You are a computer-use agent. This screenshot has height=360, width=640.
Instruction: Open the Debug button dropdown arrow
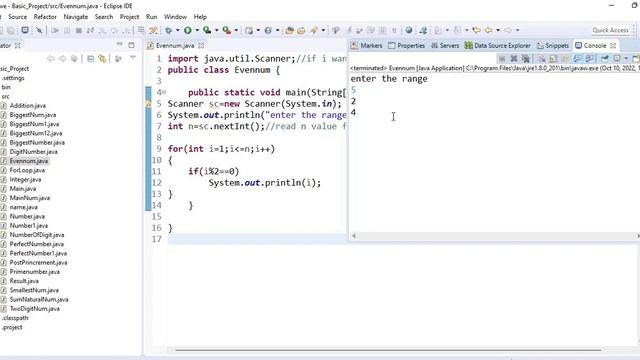click(177, 30)
